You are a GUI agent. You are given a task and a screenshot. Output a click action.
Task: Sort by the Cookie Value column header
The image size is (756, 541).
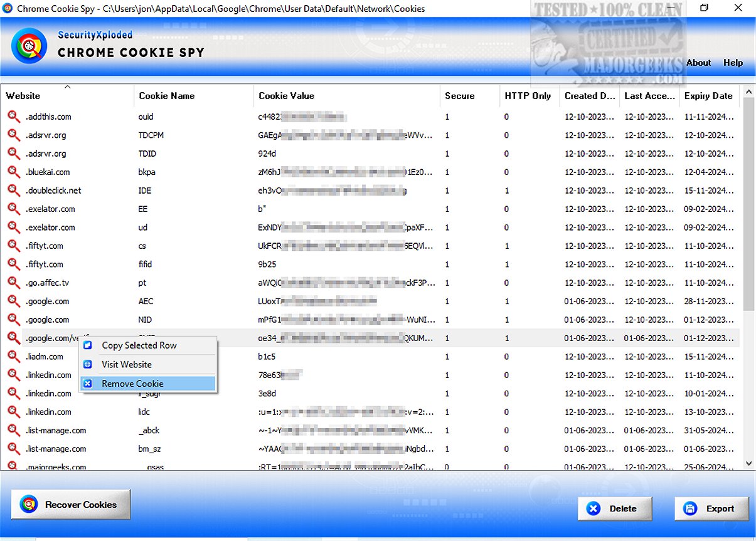347,96
